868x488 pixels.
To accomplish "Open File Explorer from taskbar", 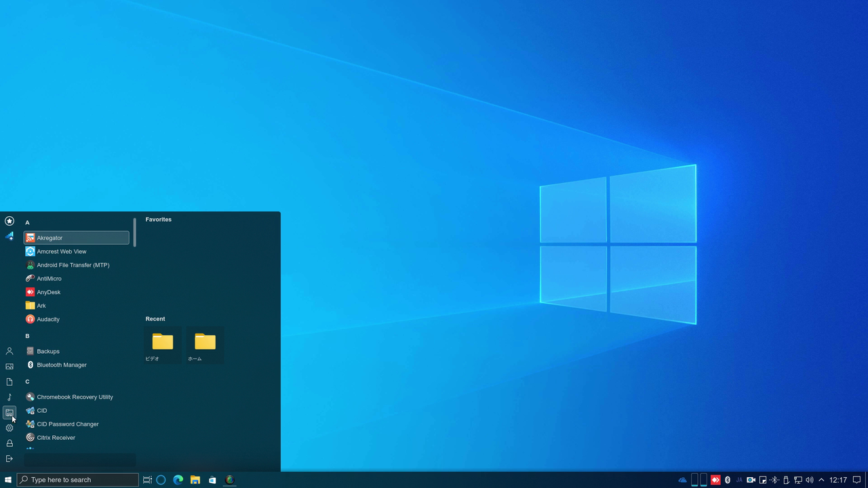I will [195, 480].
